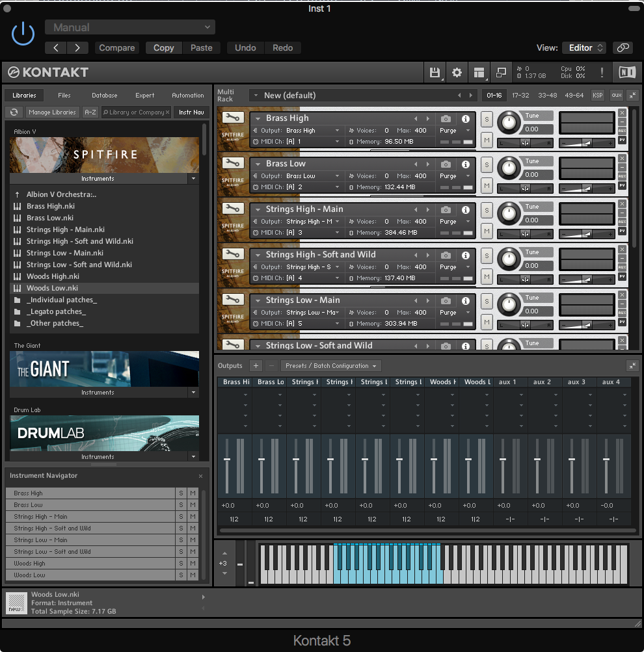
Task: Toggle PV button on Brass High
Action: point(622,140)
